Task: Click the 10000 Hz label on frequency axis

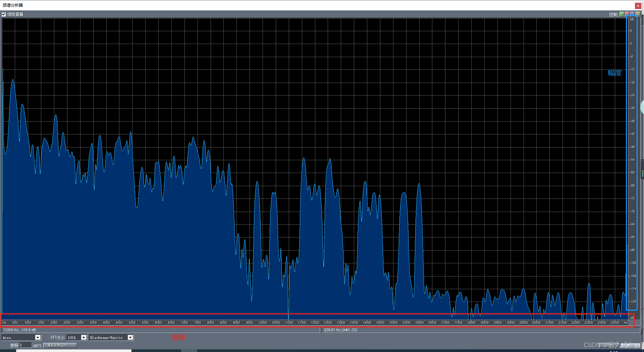Action: point(263,322)
